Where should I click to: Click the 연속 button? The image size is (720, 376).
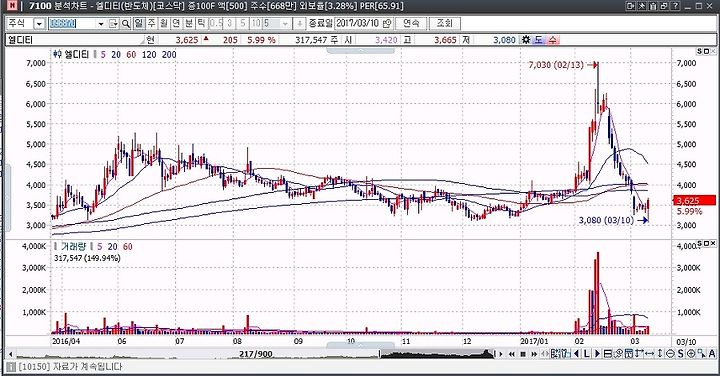(411, 23)
